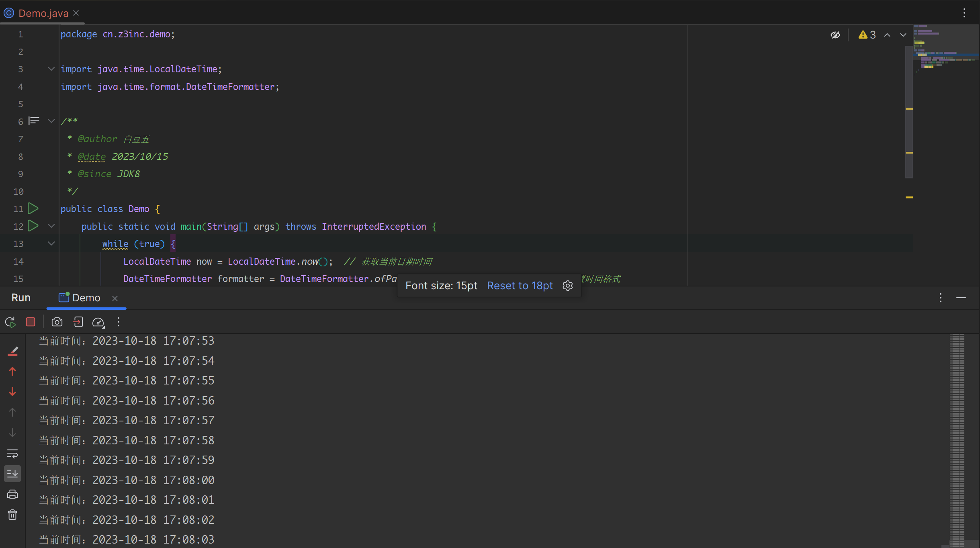The image size is (980, 548).
Task: Click the 3 warnings indicator
Action: coord(867,35)
